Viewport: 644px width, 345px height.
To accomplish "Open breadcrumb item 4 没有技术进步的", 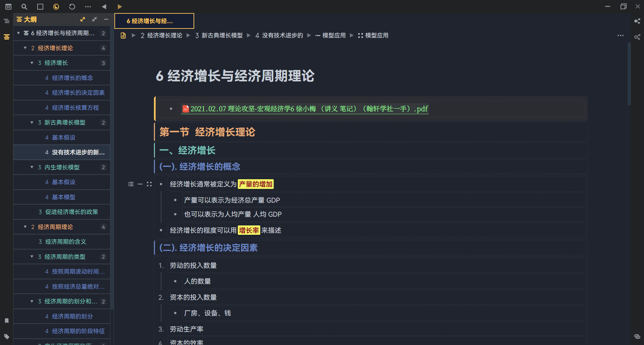I will [279, 36].
